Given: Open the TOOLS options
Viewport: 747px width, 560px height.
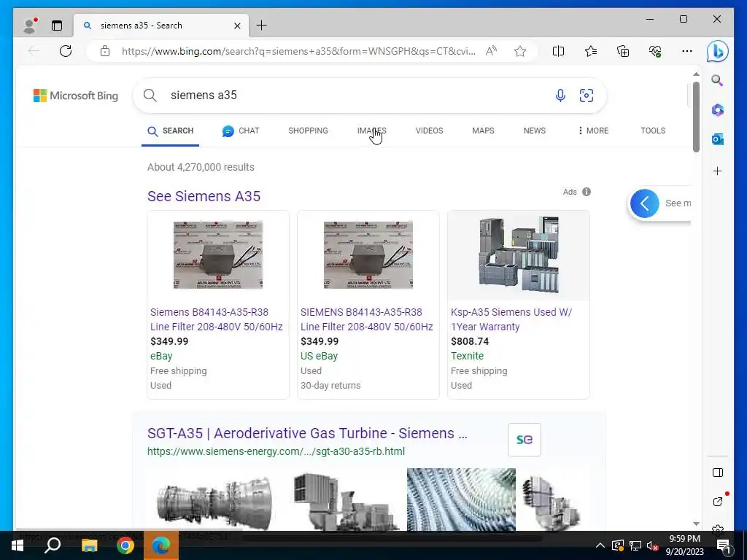Looking at the screenshot, I should pyautogui.click(x=653, y=131).
